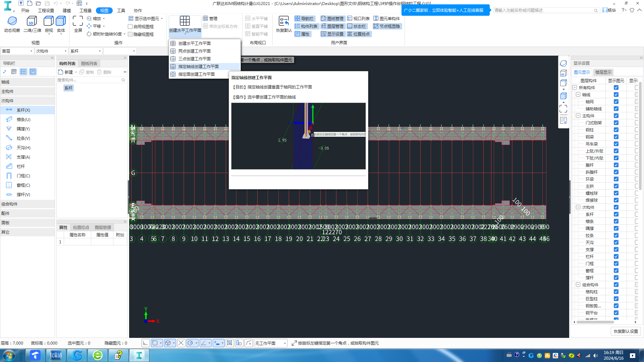Activate the 动态观察 orbit view tool
The width and height of the screenshot is (644, 362).
click(x=12, y=24)
